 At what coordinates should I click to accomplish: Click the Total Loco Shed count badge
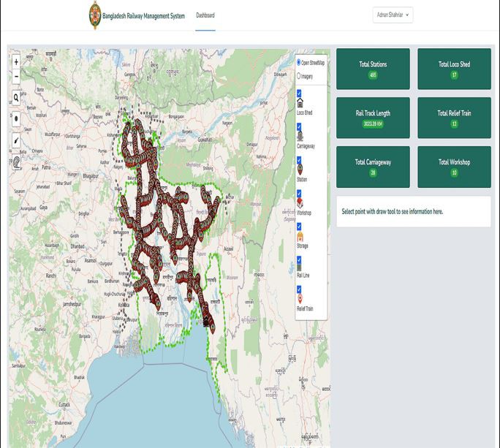[x=455, y=75]
